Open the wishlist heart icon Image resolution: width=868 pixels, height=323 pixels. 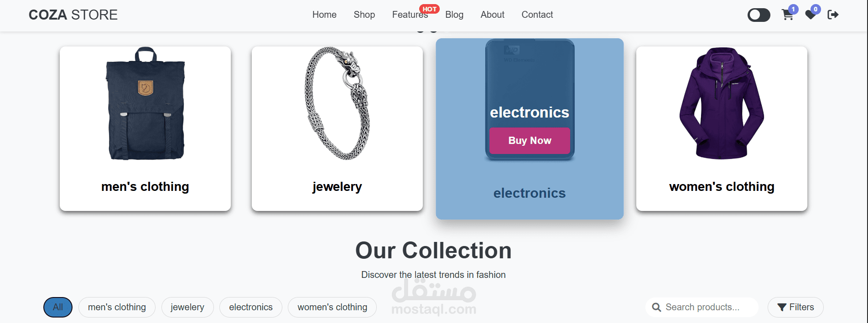(x=811, y=15)
